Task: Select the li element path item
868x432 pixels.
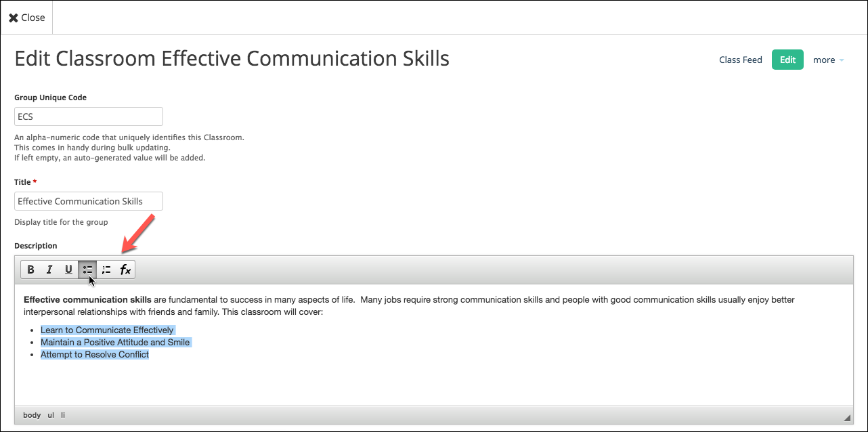Action: point(63,415)
